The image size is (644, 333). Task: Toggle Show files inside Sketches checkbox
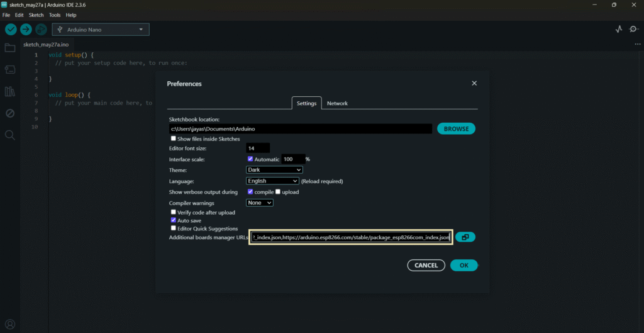[174, 138]
